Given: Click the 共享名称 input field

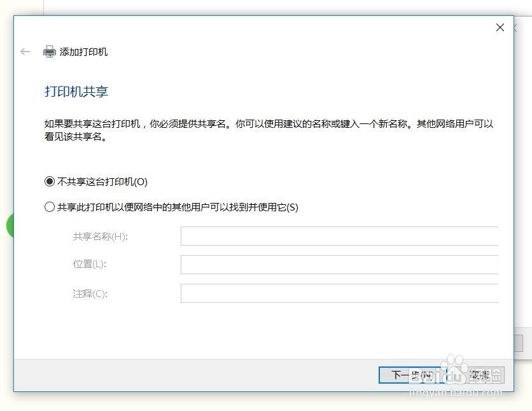Looking at the screenshot, I should [340, 236].
